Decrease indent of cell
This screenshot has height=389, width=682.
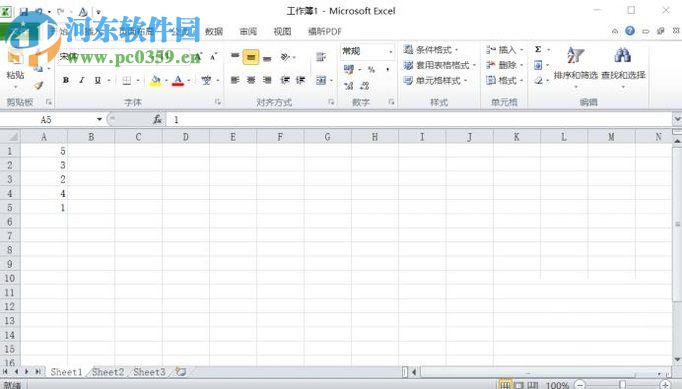[285, 80]
